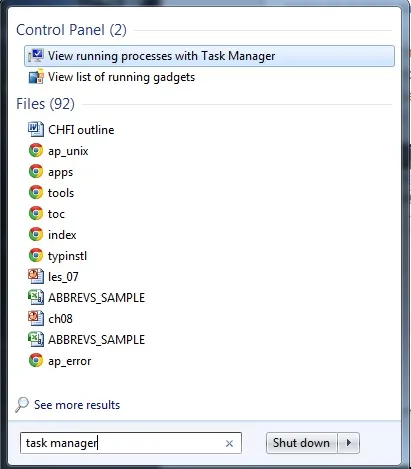
Task: Open the ap_error file result
Action: pyautogui.click(x=69, y=361)
